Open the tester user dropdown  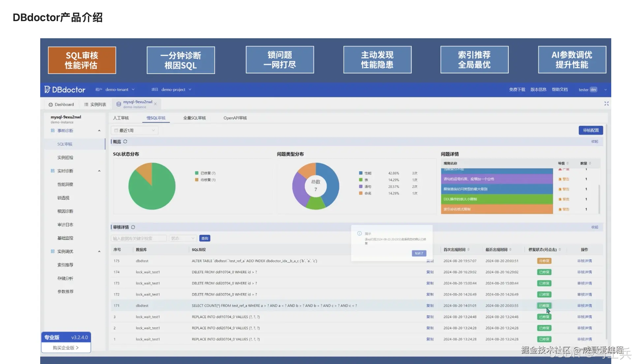coord(592,90)
